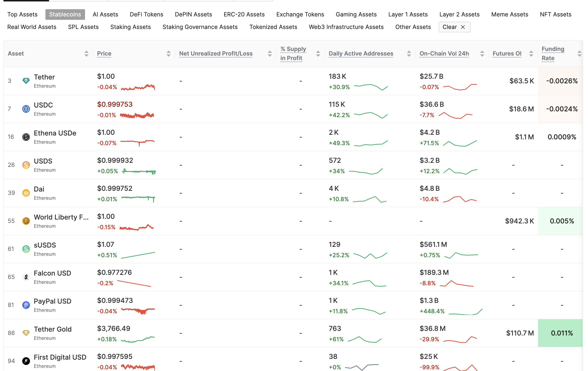Viewport: 588px width, 371px height.
Task: Select the DeFi Tokens filter
Action: pos(146,14)
